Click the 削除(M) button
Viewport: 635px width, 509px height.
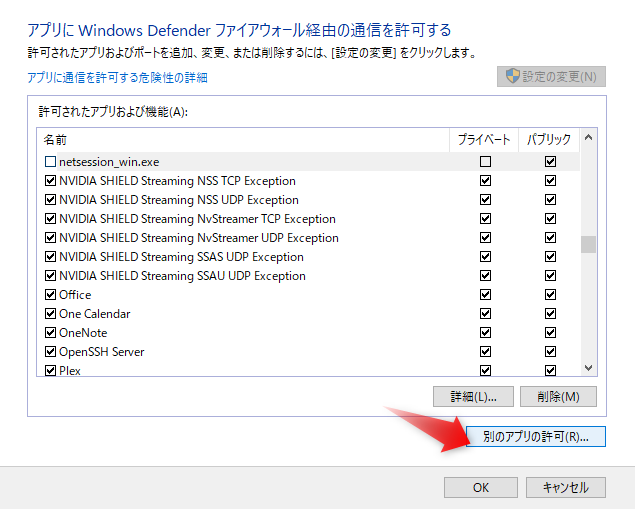coord(558,396)
